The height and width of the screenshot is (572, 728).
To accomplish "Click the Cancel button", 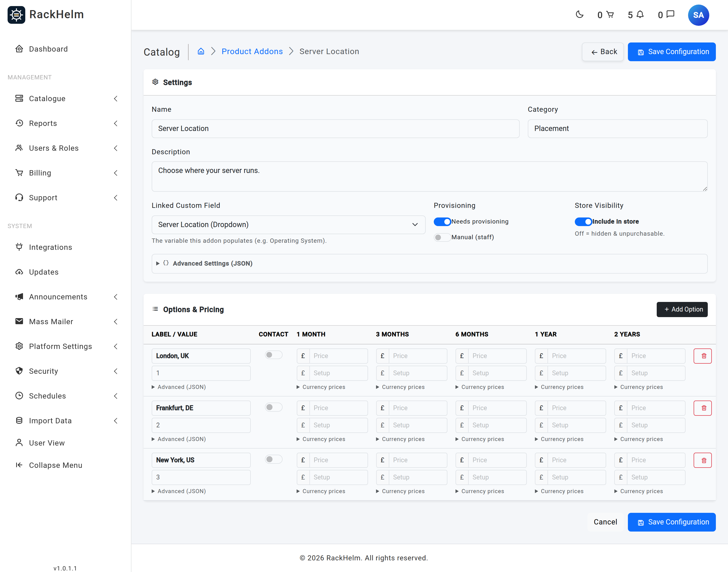I will 605,522.
